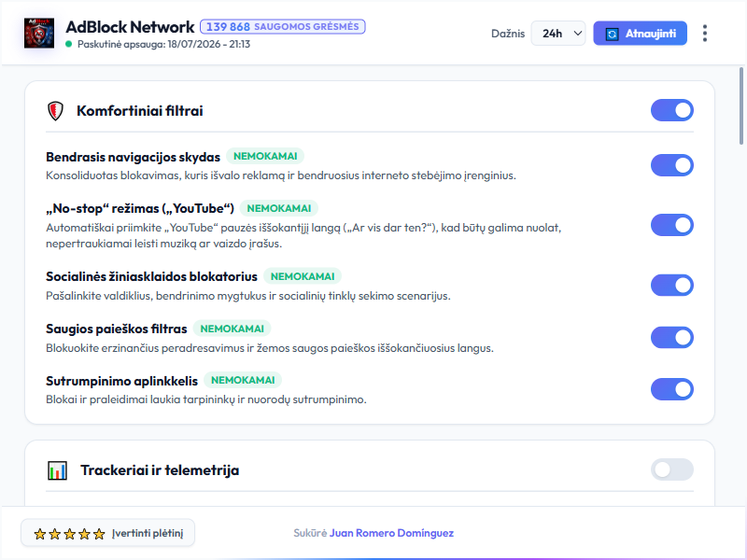Viewport: 747px width, 560px height.
Task: Click the vertical scrollbar thumb
Action: (x=741, y=105)
